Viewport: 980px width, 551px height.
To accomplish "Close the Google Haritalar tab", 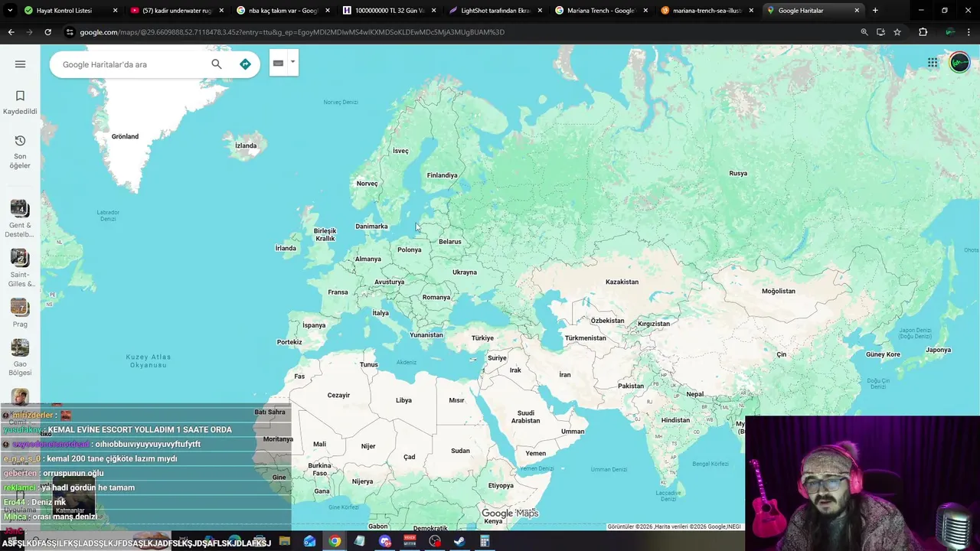I will pos(857,11).
